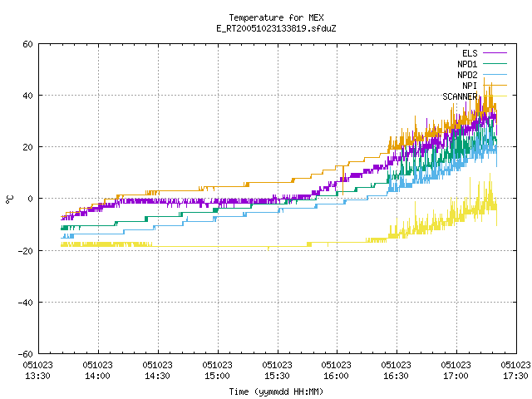This screenshot has width=532, height=399.
Task: Click the ELS legend label
Action: [x=470, y=53]
